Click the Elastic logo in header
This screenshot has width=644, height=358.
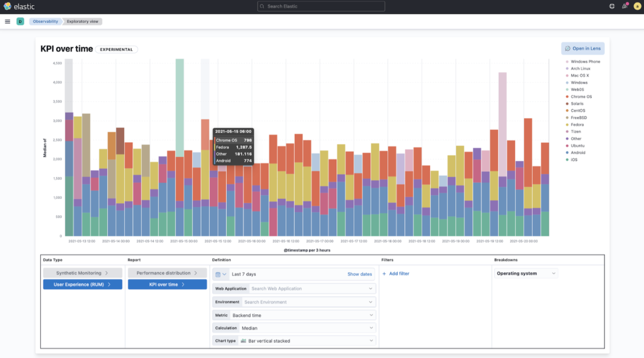[19, 6]
